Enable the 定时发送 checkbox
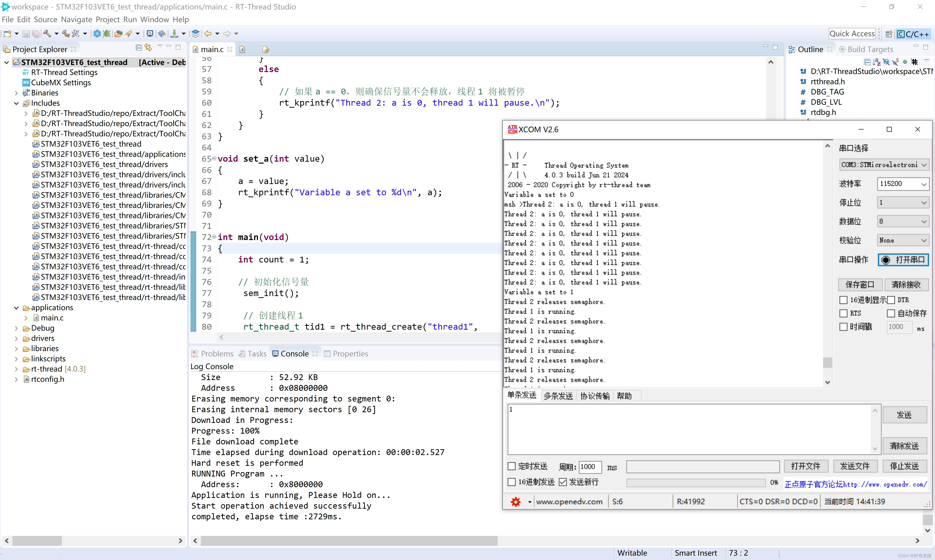935x560 pixels. [512, 467]
